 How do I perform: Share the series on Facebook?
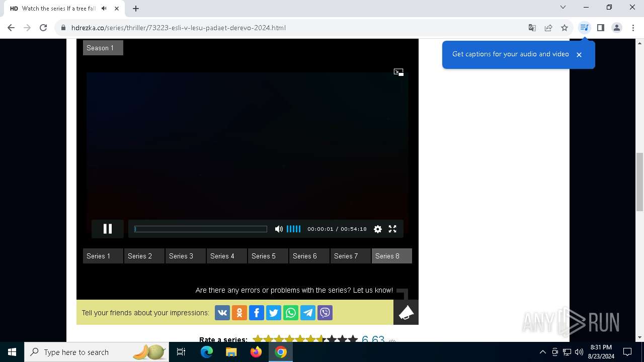[x=257, y=313]
